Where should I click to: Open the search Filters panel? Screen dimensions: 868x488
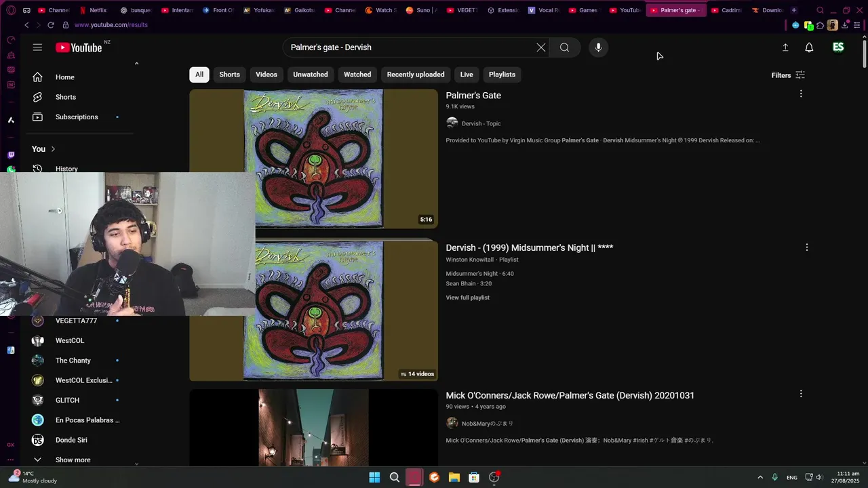click(x=788, y=75)
